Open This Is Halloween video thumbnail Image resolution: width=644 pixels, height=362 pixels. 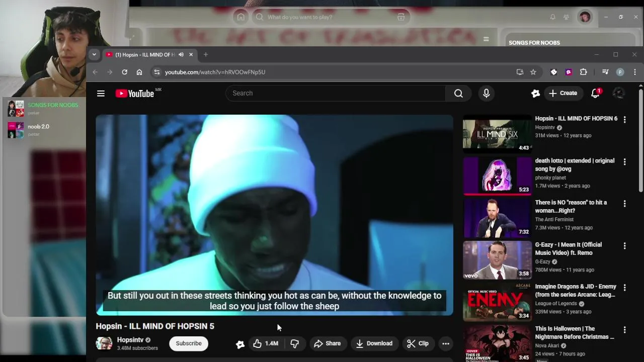coord(497,343)
